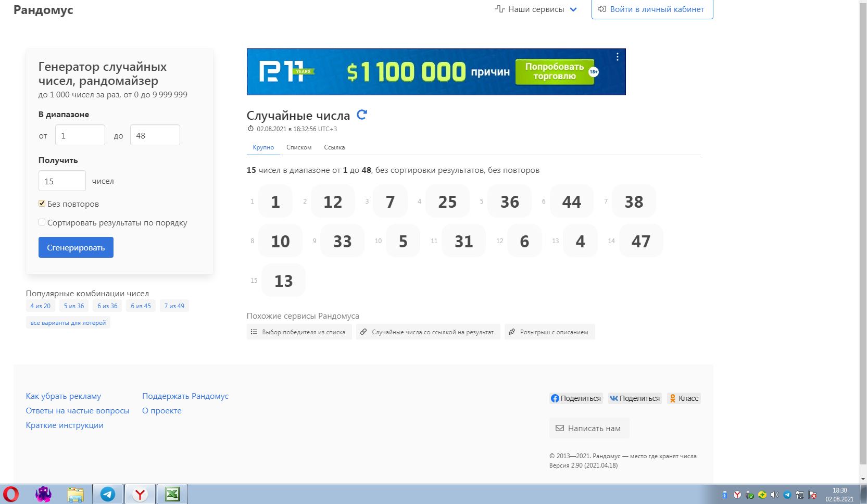The width and height of the screenshot is (867, 504).
Task: Enable 'Сортировать результаты по порядку' checkbox
Action: coord(42,222)
